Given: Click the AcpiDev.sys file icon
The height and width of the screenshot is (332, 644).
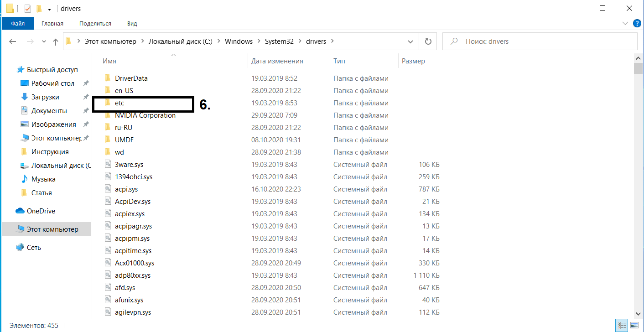Looking at the screenshot, I should [x=108, y=202].
